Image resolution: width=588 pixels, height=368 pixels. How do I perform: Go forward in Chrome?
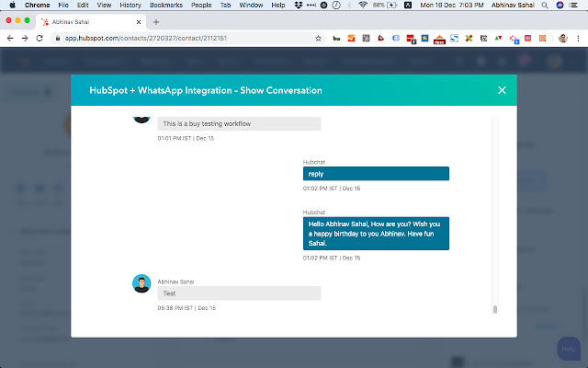25,39
